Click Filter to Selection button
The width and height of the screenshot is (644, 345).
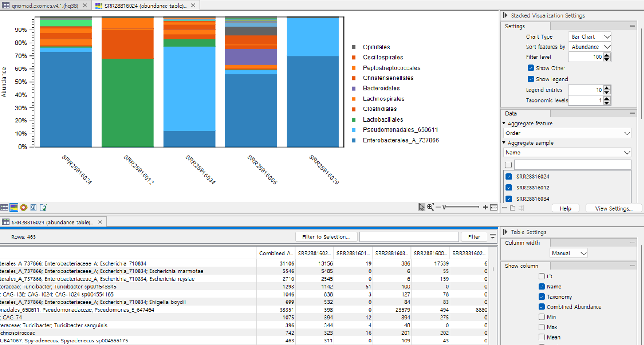coord(326,237)
